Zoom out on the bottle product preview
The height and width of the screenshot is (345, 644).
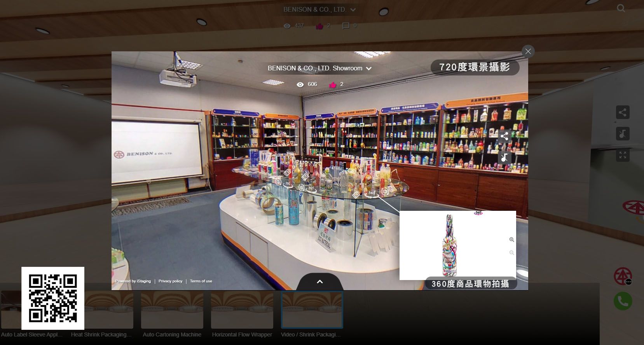coord(511,253)
